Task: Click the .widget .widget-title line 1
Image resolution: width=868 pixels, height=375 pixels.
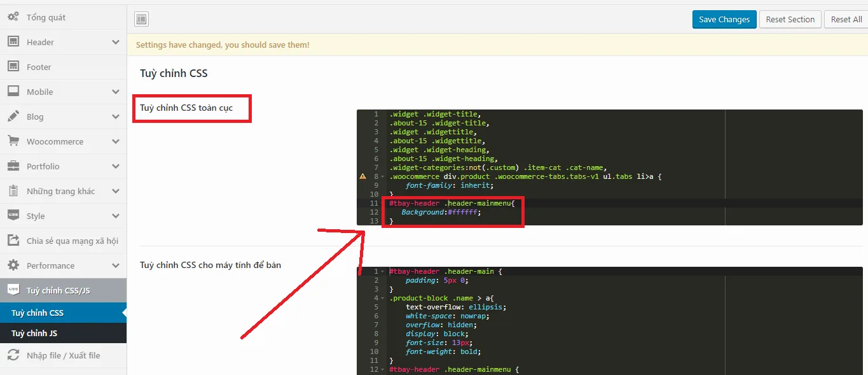Action: (435, 114)
